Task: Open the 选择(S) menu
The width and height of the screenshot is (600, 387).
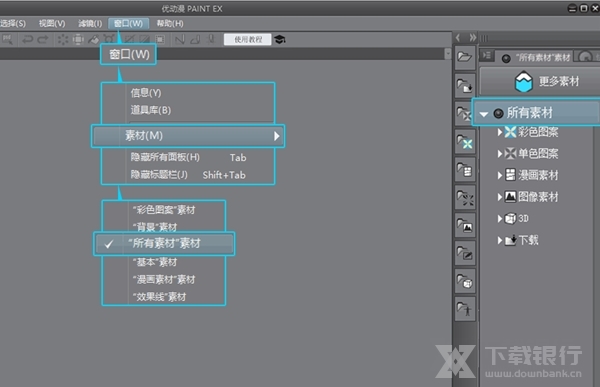Action: click(12, 23)
